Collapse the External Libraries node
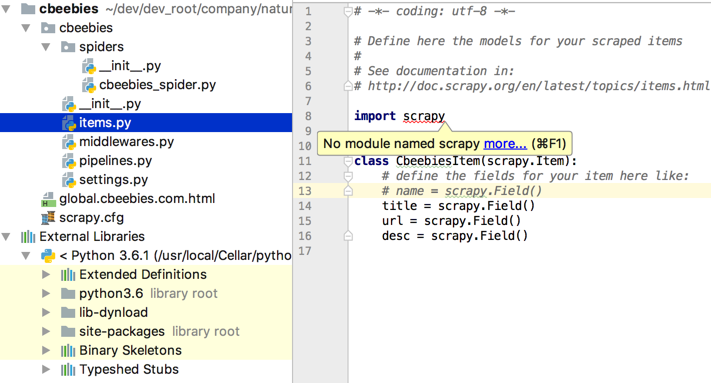 pyautogui.click(x=6, y=237)
